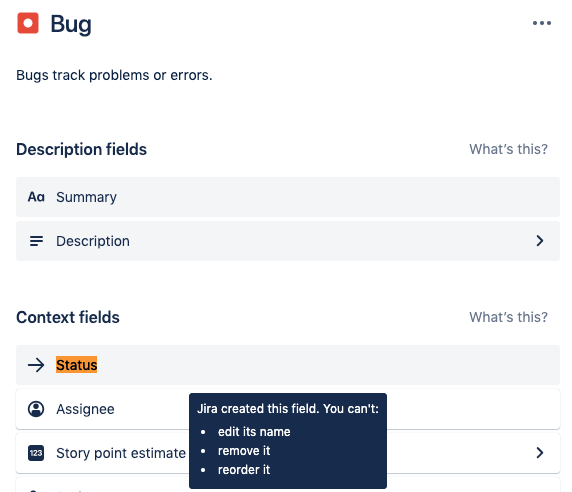The image size is (572, 492).
Task: Expand the Description field chevron
Action: (x=540, y=241)
